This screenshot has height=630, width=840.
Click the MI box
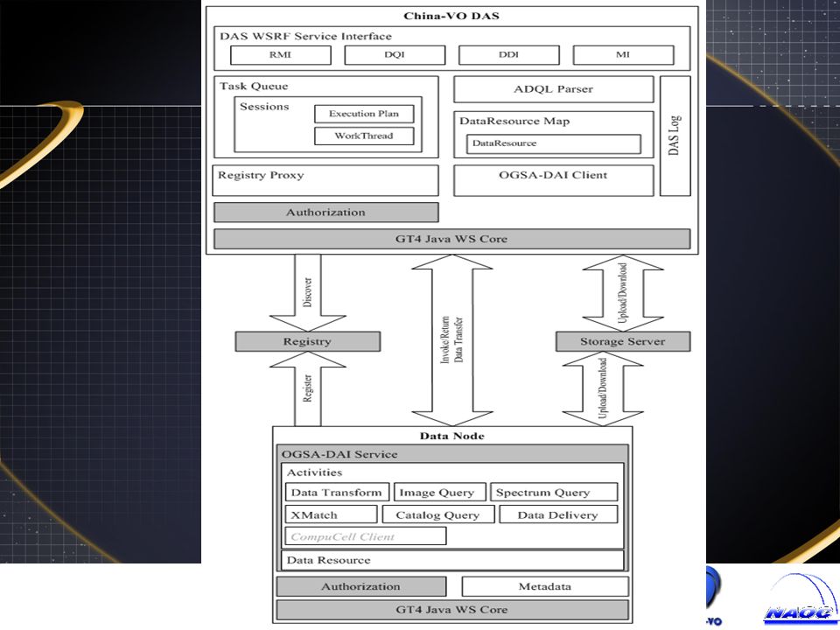click(x=623, y=54)
